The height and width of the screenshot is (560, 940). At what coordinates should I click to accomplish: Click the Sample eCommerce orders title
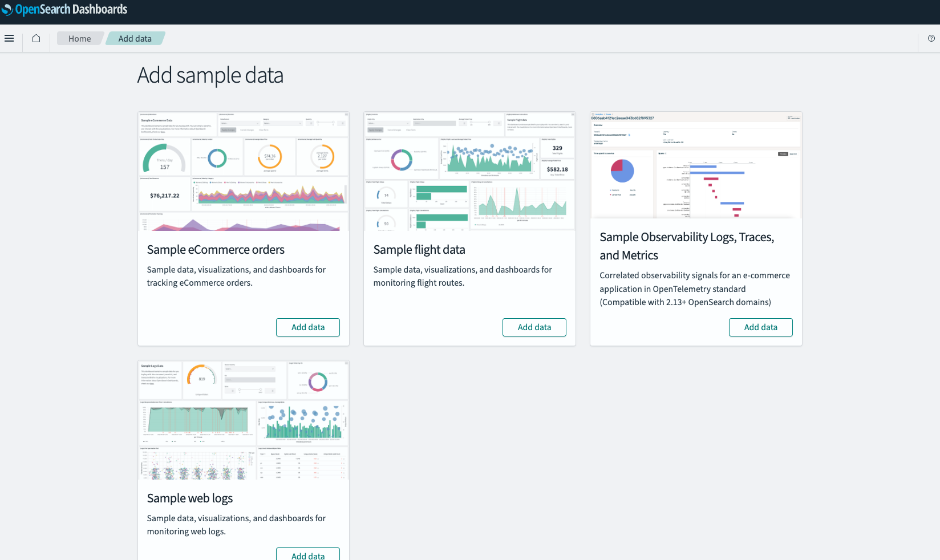pos(216,250)
